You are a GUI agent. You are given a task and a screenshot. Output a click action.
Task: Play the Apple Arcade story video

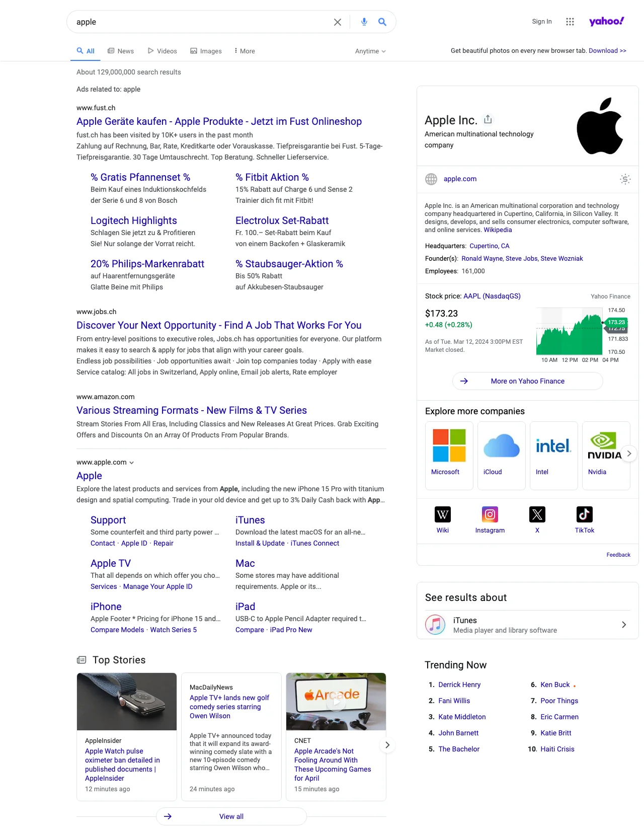[336, 702]
